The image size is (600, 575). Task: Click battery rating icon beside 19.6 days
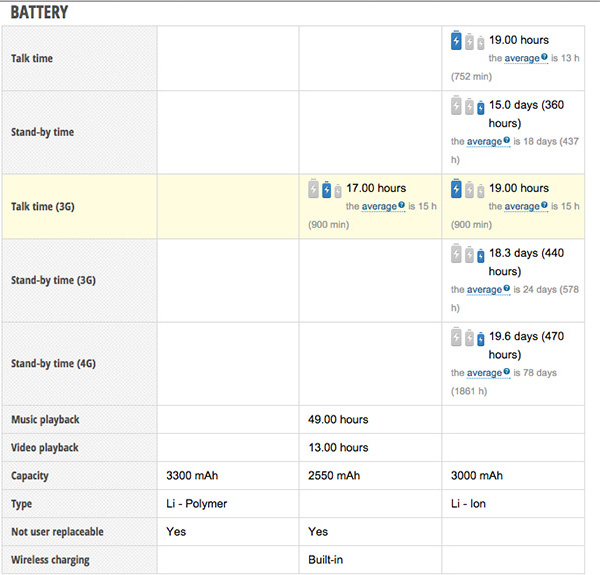pyautogui.click(x=468, y=338)
